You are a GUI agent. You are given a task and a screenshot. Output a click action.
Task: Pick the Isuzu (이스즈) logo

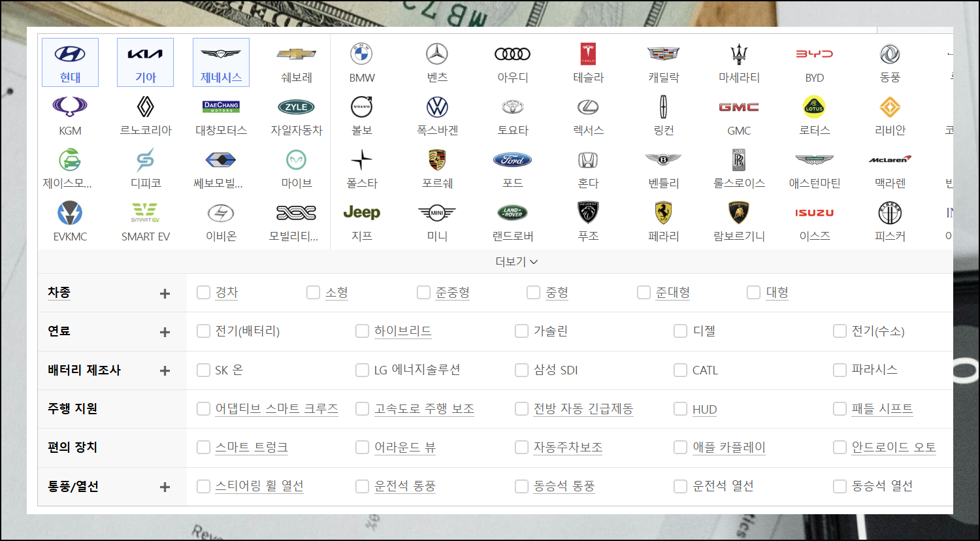[815, 212]
